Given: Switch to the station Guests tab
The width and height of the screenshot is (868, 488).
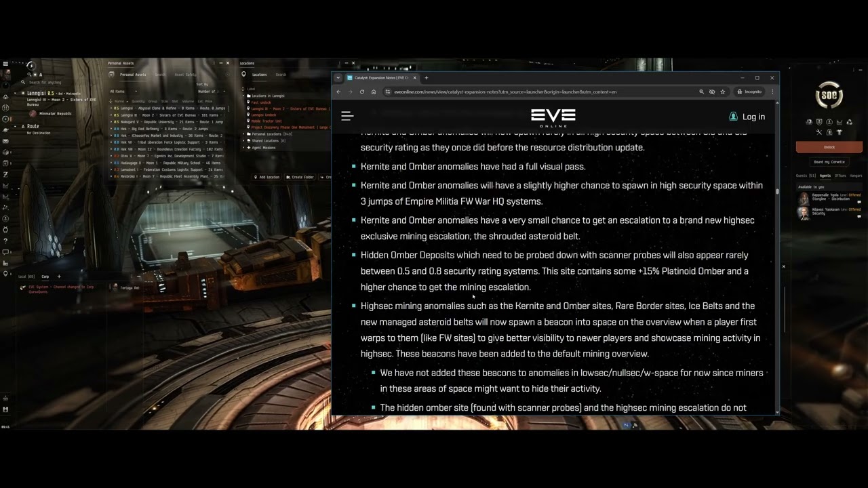Looking at the screenshot, I should pyautogui.click(x=806, y=176).
